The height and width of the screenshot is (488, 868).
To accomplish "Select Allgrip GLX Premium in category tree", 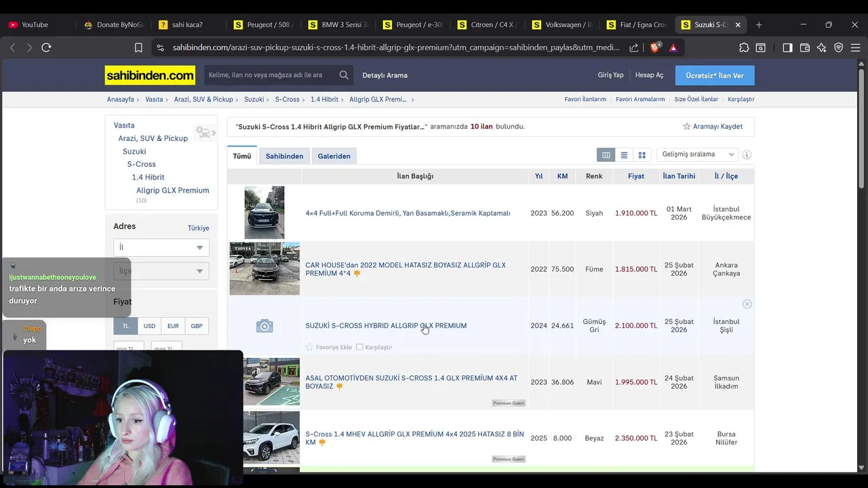I will (x=173, y=190).
